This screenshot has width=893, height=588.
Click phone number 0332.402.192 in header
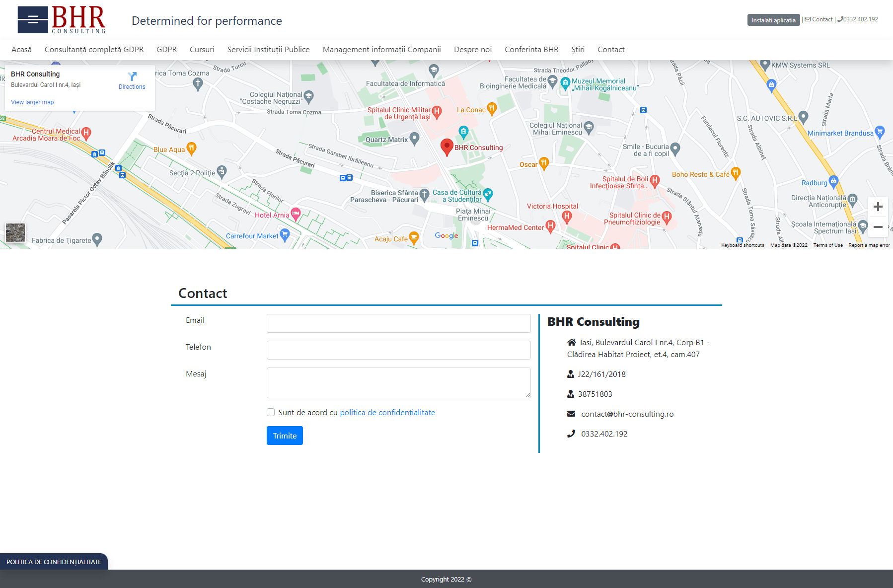tap(858, 19)
